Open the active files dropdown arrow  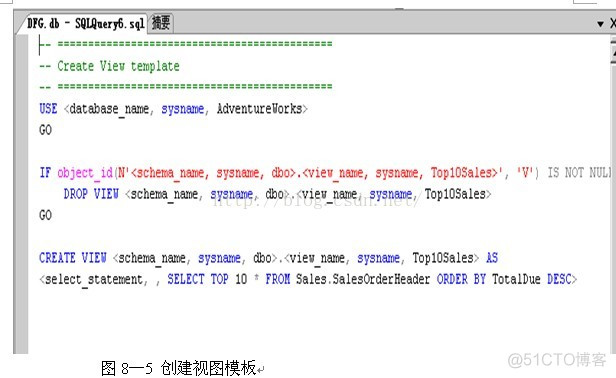600,24
